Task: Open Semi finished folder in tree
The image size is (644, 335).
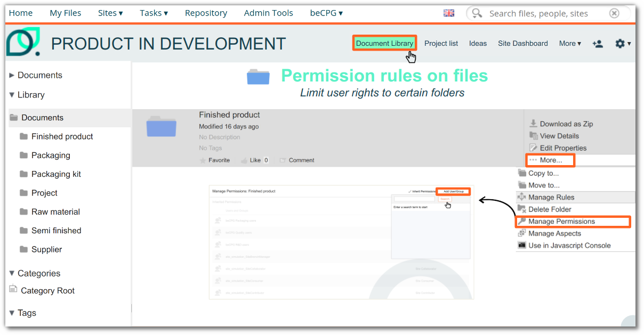Action: [56, 231]
